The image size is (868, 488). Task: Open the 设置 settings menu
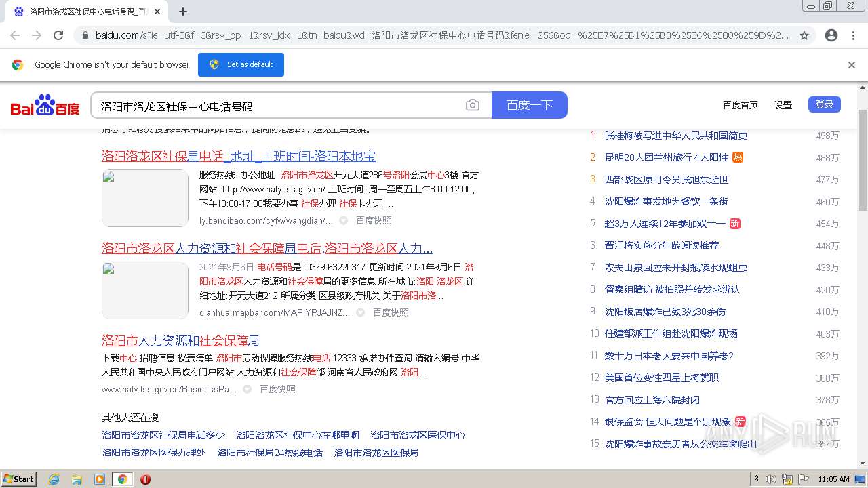[x=783, y=105]
